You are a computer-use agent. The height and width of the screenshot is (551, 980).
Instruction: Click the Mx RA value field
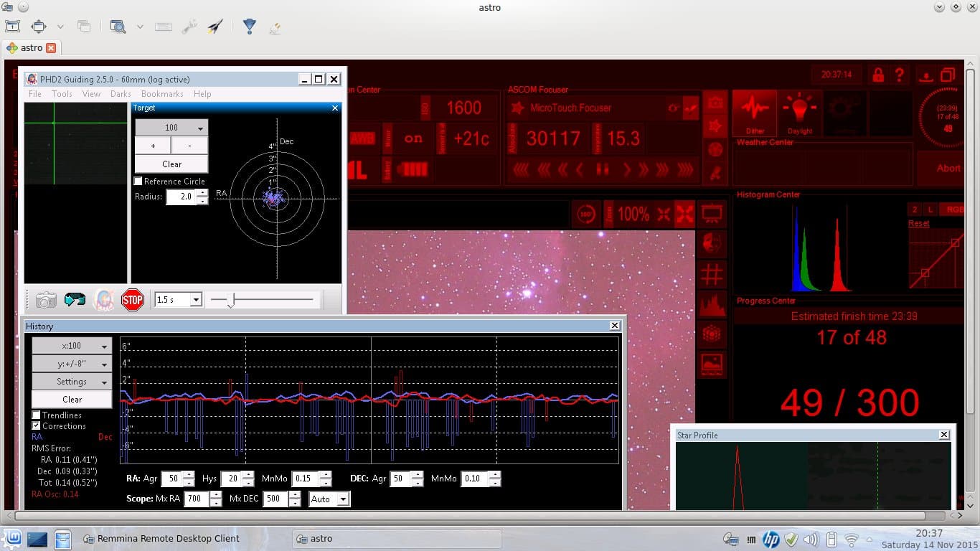click(197, 499)
